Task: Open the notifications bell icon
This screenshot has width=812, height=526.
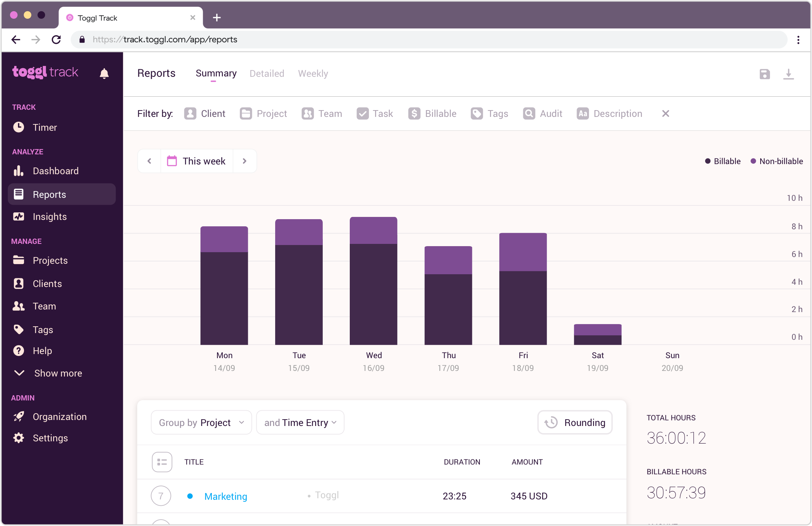Action: pos(104,73)
